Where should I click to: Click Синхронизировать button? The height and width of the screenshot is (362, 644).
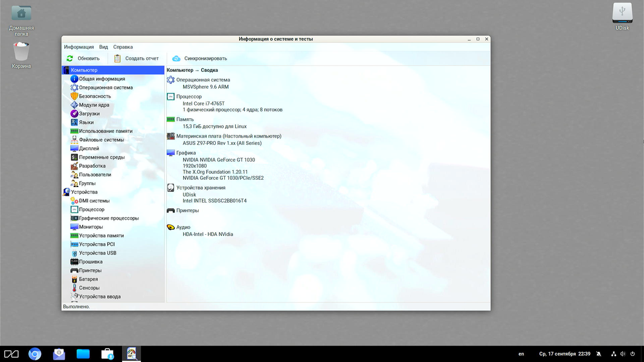click(199, 59)
